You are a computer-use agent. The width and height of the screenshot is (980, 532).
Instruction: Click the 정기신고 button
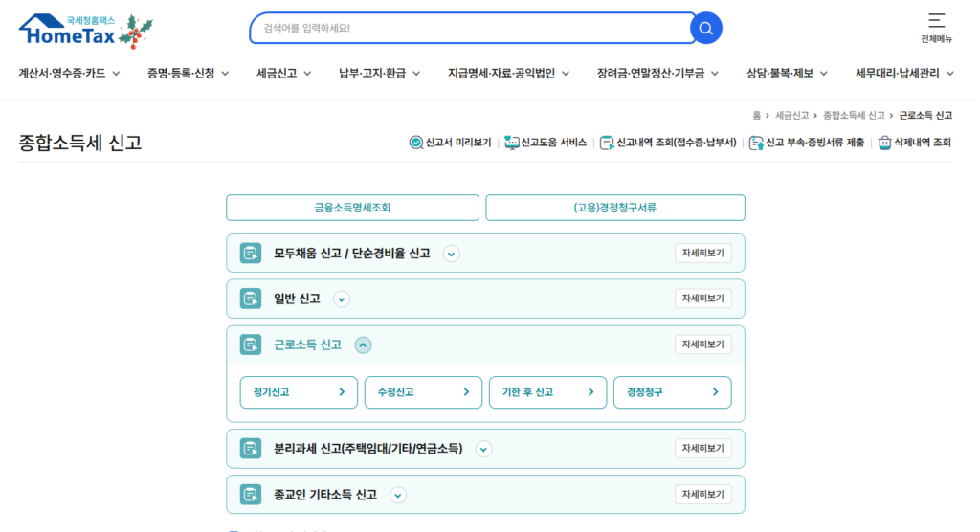[x=299, y=392]
